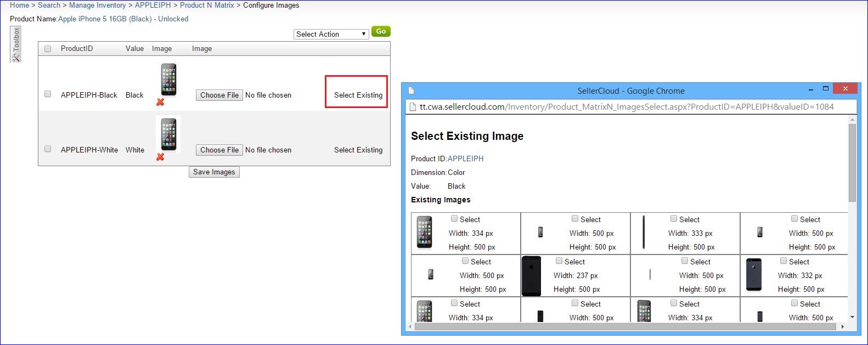Click APPLEIPH-White product thumbnail

pyautogui.click(x=168, y=134)
